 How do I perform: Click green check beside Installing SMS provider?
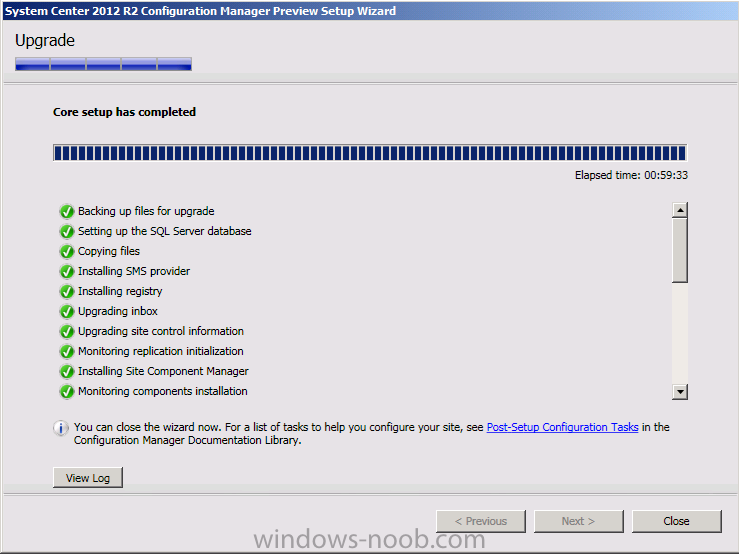tap(67, 272)
